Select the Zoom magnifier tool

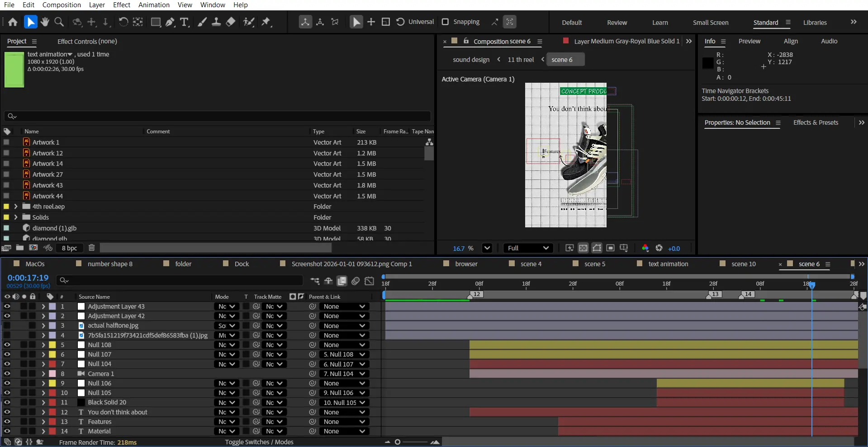tap(59, 22)
